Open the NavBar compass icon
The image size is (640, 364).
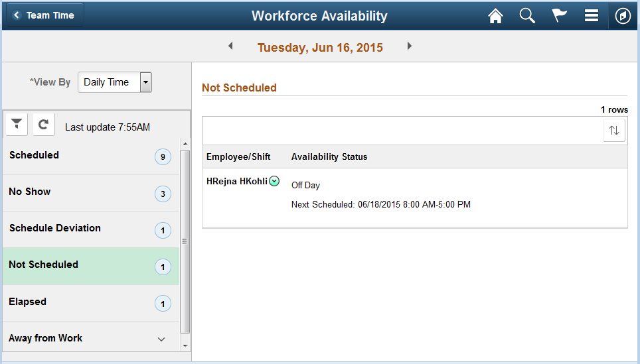pyautogui.click(x=623, y=16)
